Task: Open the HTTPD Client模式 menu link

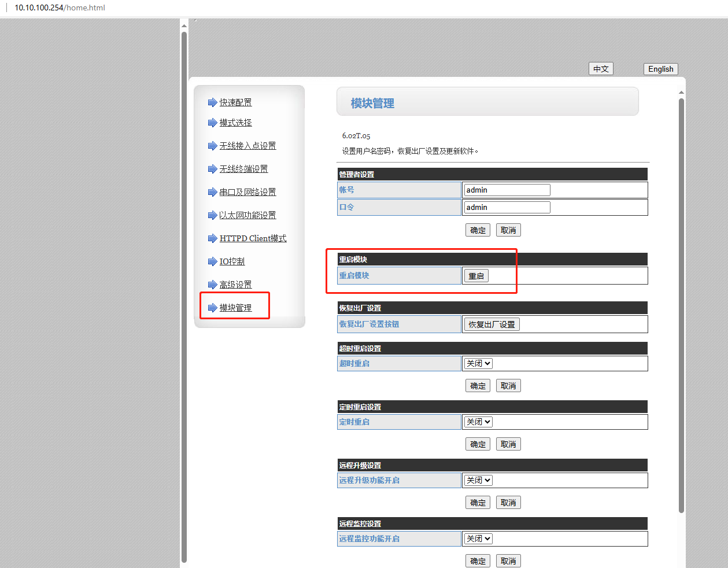Action: tap(253, 238)
